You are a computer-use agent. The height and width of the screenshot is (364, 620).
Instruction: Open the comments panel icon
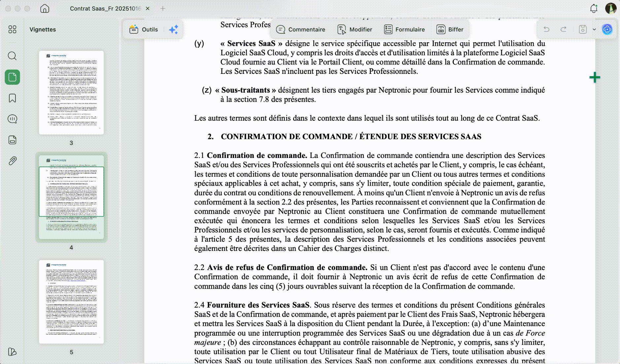[12, 119]
